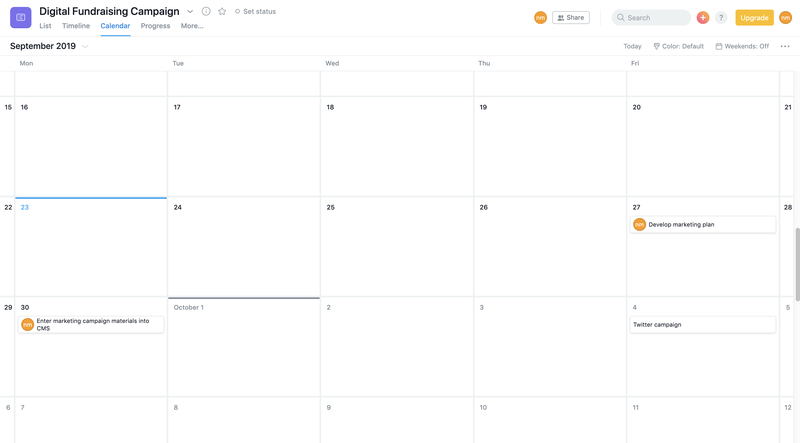Open the help question mark
800x443 pixels.
pos(721,17)
